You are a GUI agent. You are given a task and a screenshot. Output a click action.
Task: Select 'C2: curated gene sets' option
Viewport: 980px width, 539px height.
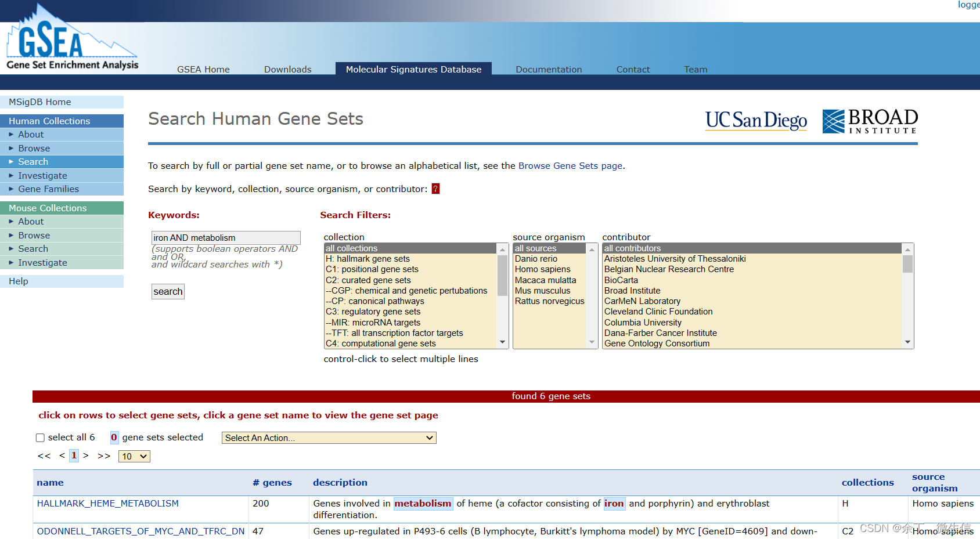click(410, 280)
